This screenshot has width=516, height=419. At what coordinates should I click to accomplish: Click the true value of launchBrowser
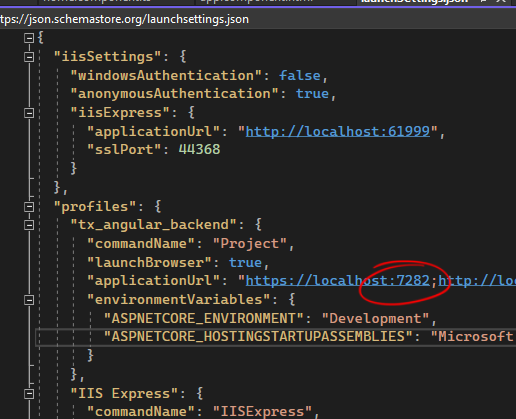click(245, 263)
